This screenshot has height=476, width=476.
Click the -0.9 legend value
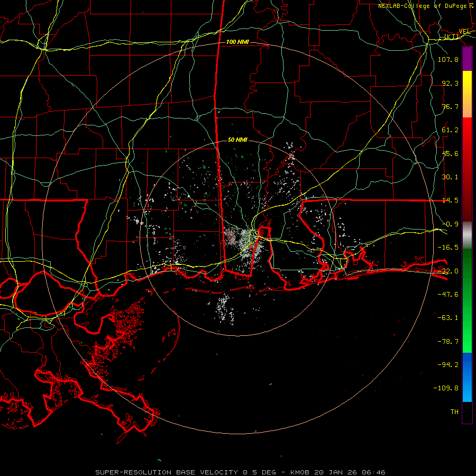(x=450, y=224)
